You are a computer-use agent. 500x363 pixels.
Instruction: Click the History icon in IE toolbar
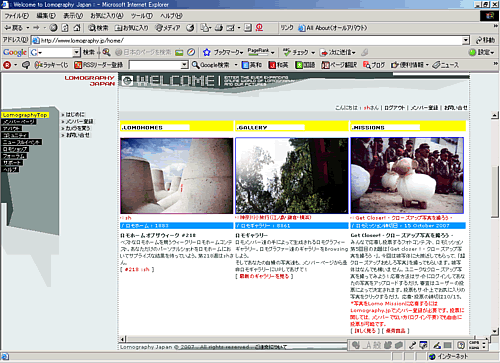(x=190, y=28)
